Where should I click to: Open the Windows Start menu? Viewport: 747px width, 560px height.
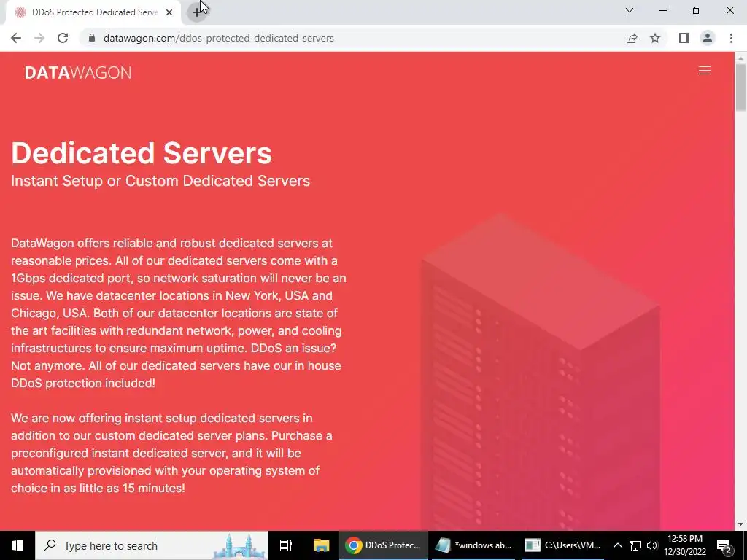click(18, 545)
